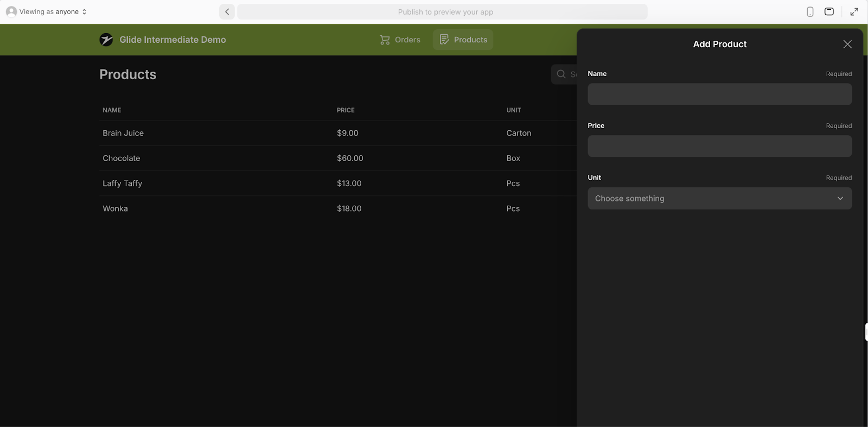Screen dimensions: 868x427
Task: Click the UNIT column header
Action: coord(514,110)
